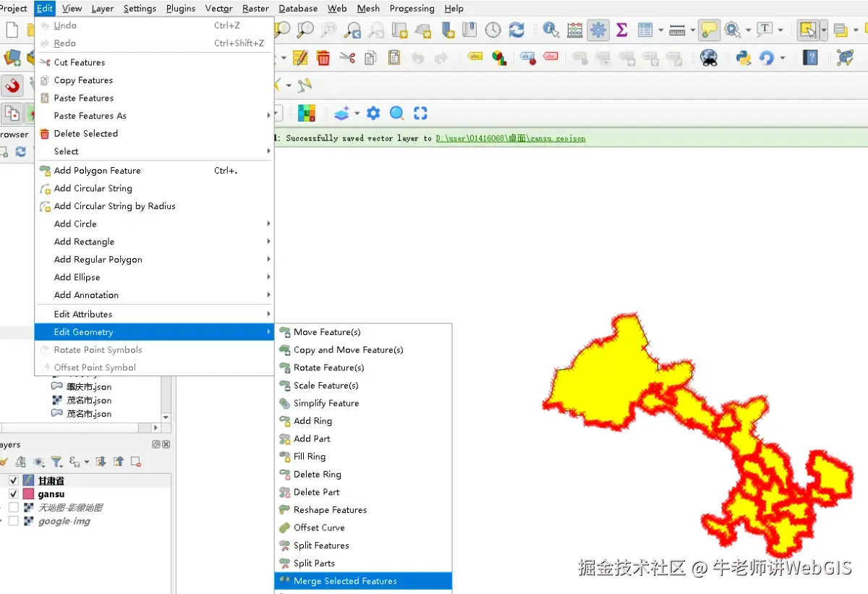
Task: Select the google-img layer name
Action: [x=64, y=521]
